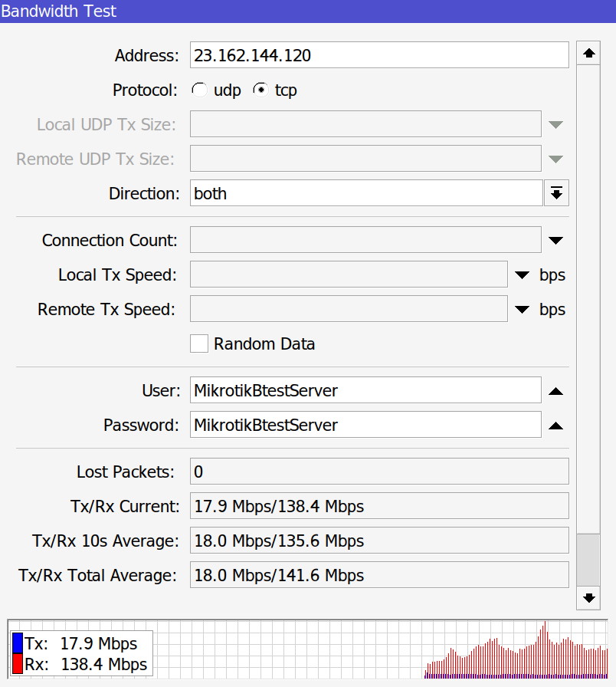Click the Tx/Rx Total Average value

tap(379, 575)
